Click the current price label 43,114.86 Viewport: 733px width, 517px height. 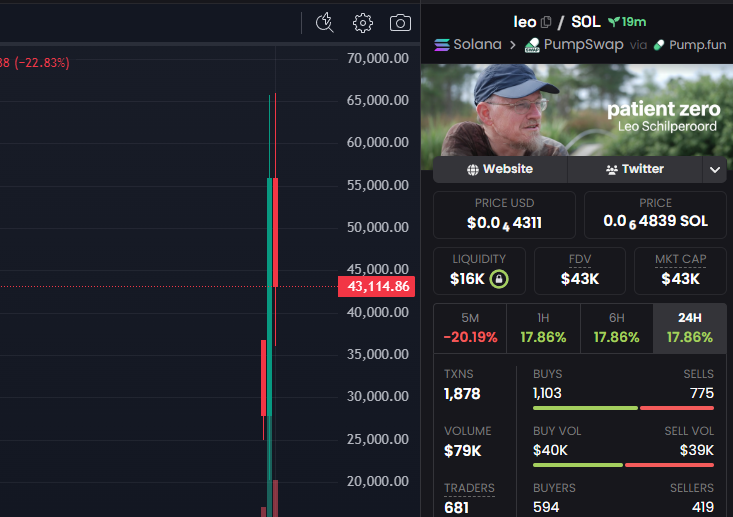pyautogui.click(x=377, y=287)
